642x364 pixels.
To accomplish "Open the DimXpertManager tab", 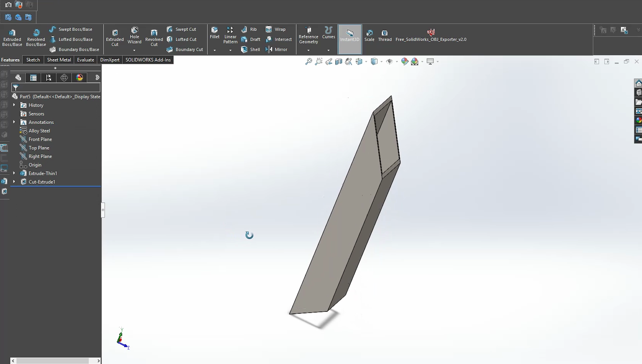I will pyautogui.click(x=64, y=77).
